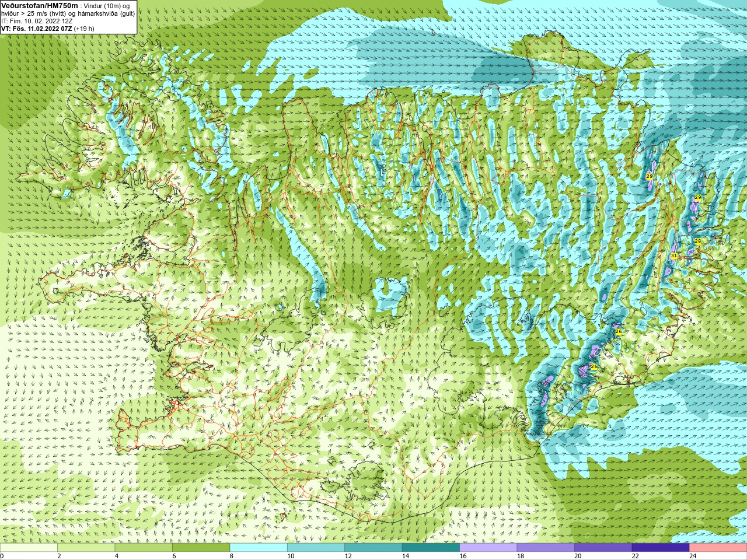Select the 0–2 m/s pale cream swatch
The height and width of the screenshot is (560, 747).
pyautogui.click(x=29, y=547)
